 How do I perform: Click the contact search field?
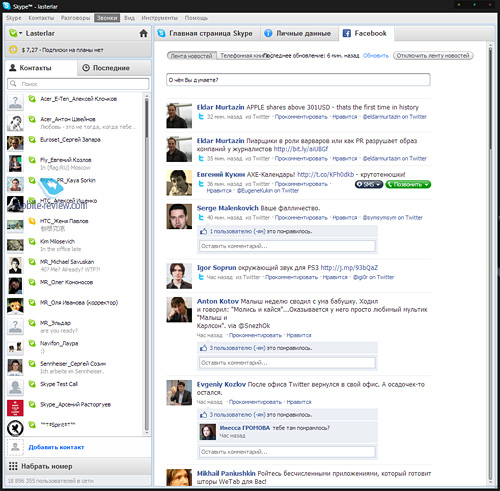point(78,84)
